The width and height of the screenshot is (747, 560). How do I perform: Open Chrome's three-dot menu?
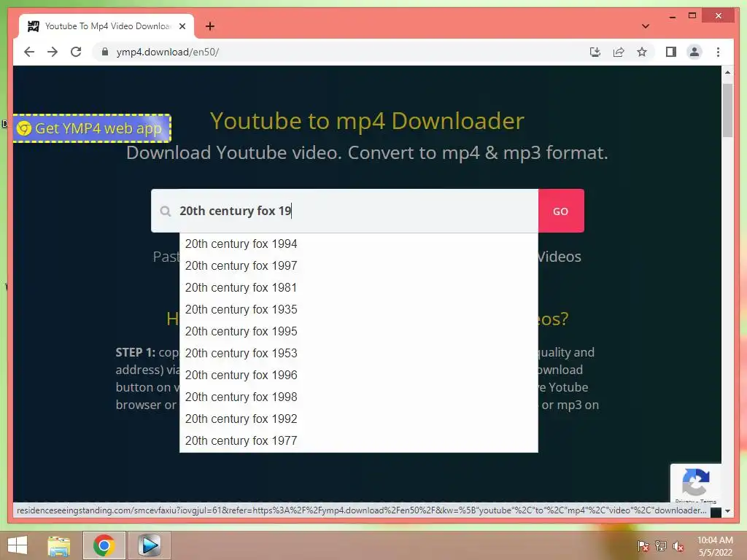tap(718, 52)
